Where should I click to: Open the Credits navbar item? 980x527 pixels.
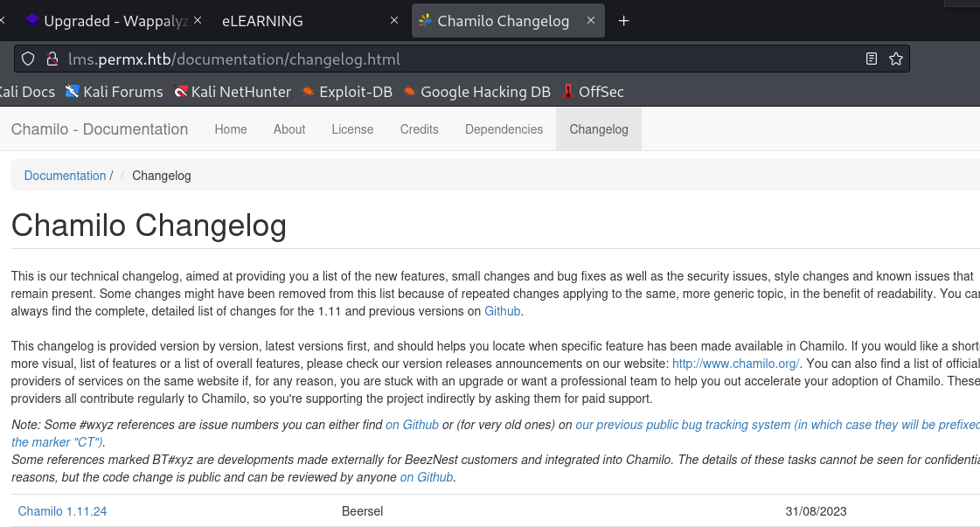click(x=420, y=129)
